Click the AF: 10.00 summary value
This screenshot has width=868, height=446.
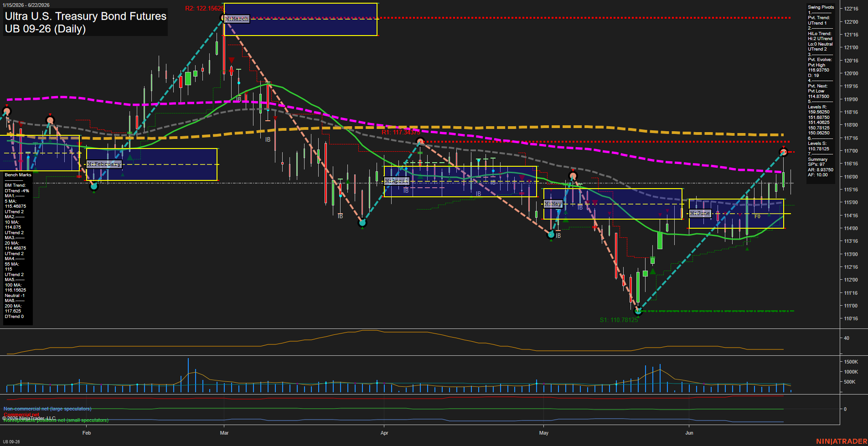click(x=817, y=175)
